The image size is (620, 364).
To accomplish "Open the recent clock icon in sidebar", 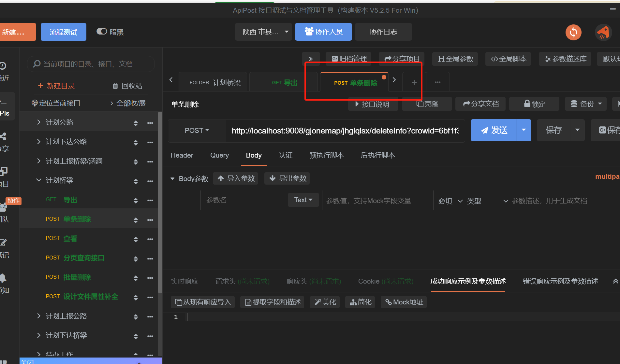I will (3, 66).
